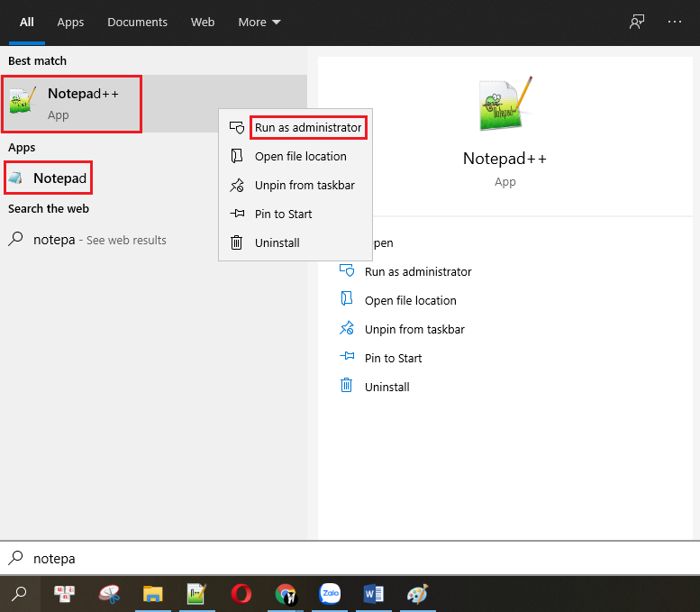Switch to the Apps search tab

pos(70,22)
